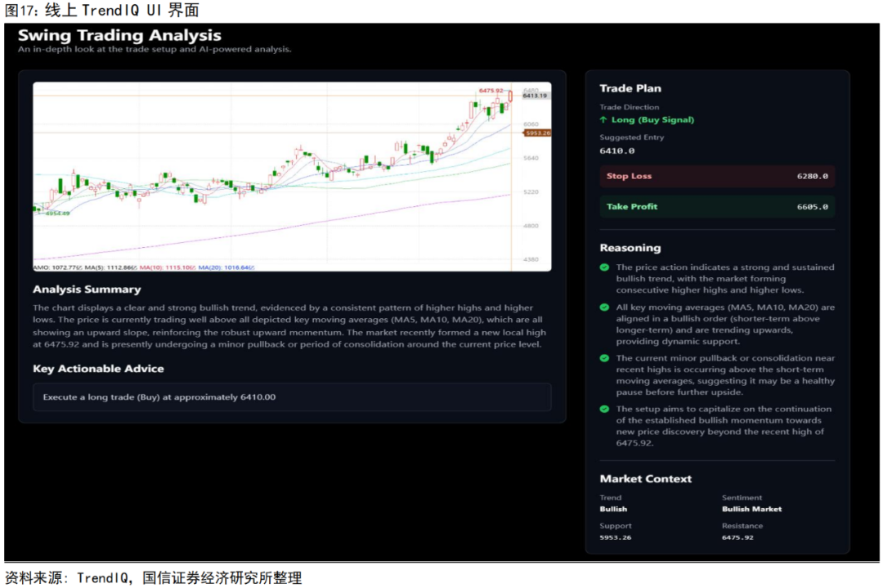Click the 'Key Actionable Advice' heading
Screen dimensions: 883x588
[98, 369]
